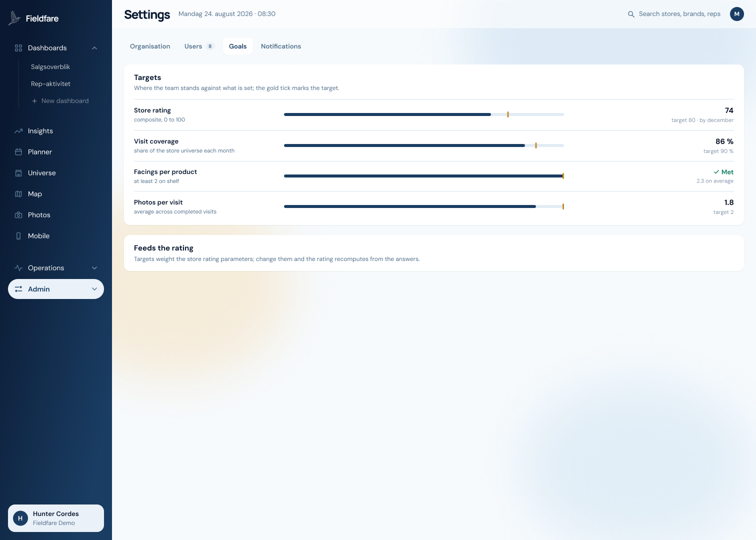Create a New dashboard
The width and height of the screenshot is (756, 540).
(x=60, y=101)
